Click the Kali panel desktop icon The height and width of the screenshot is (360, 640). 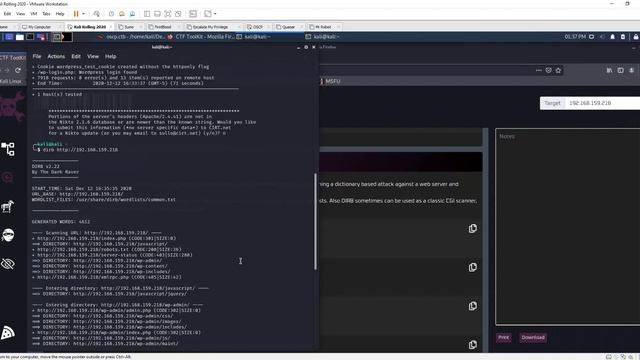(x=9, y=37)
